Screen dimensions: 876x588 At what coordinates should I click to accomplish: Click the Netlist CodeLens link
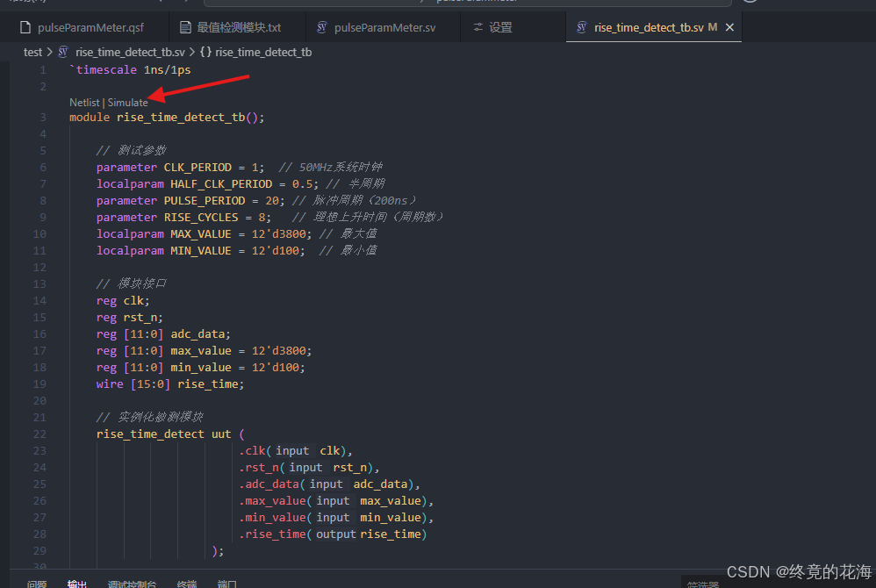point(84,102)
